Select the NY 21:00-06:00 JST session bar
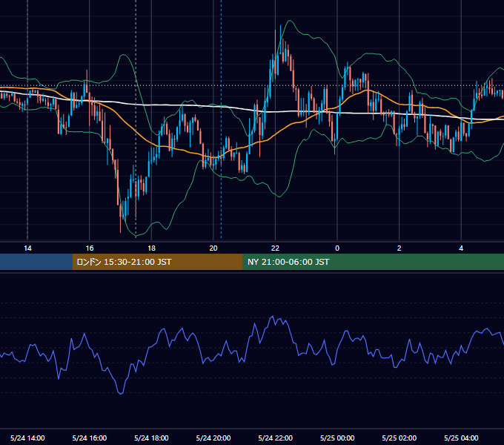Screen dimensions: 504x445 click(373, 262)
